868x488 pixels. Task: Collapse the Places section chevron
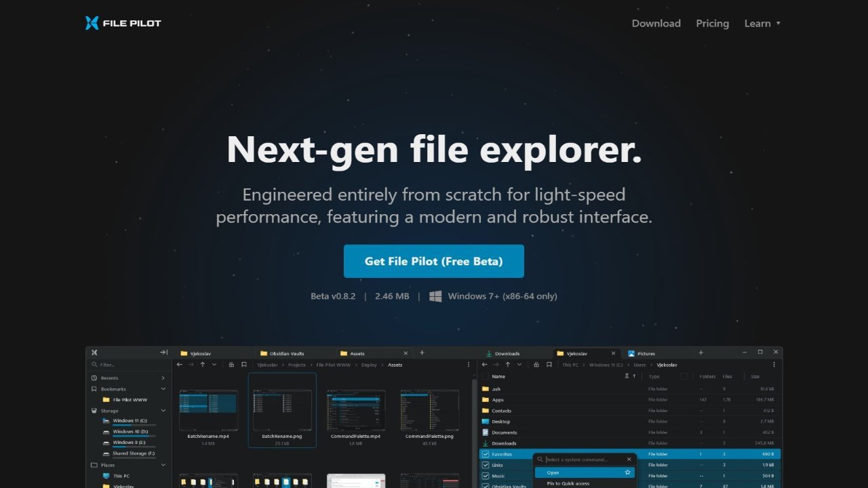click(163, 465)
